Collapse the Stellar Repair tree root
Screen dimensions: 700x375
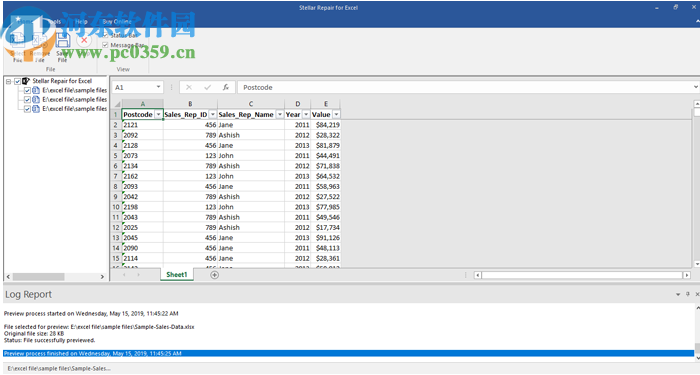[8, 81]
